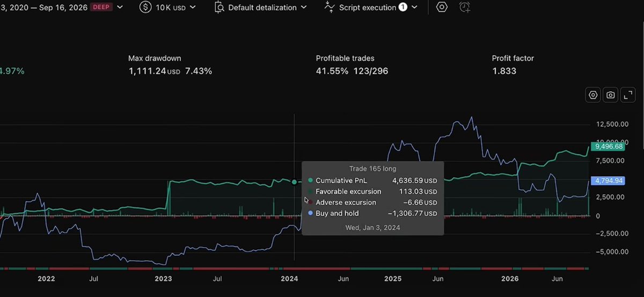Viewport: 644px width, 297px height.
Task: Click the Profitable trades label
Action: click(x=345, y=58)
